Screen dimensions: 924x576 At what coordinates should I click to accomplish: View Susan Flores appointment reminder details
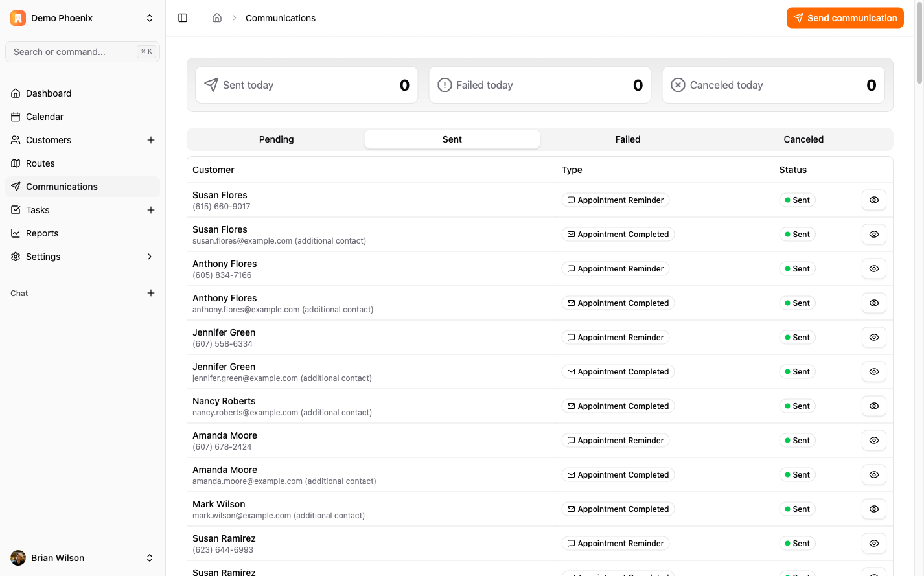point(873,200)
